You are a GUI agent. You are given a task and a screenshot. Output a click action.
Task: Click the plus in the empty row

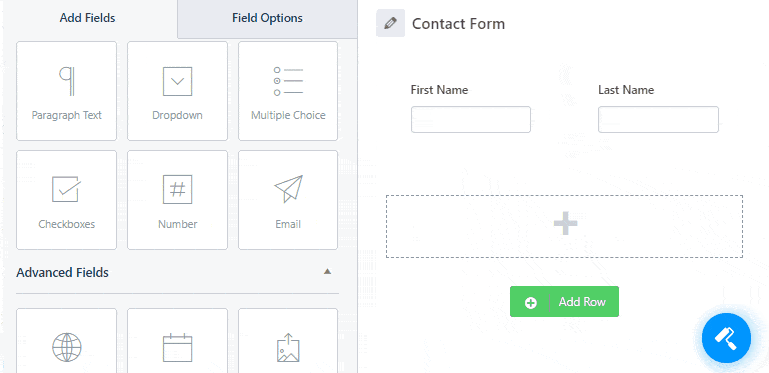(565, 224)
